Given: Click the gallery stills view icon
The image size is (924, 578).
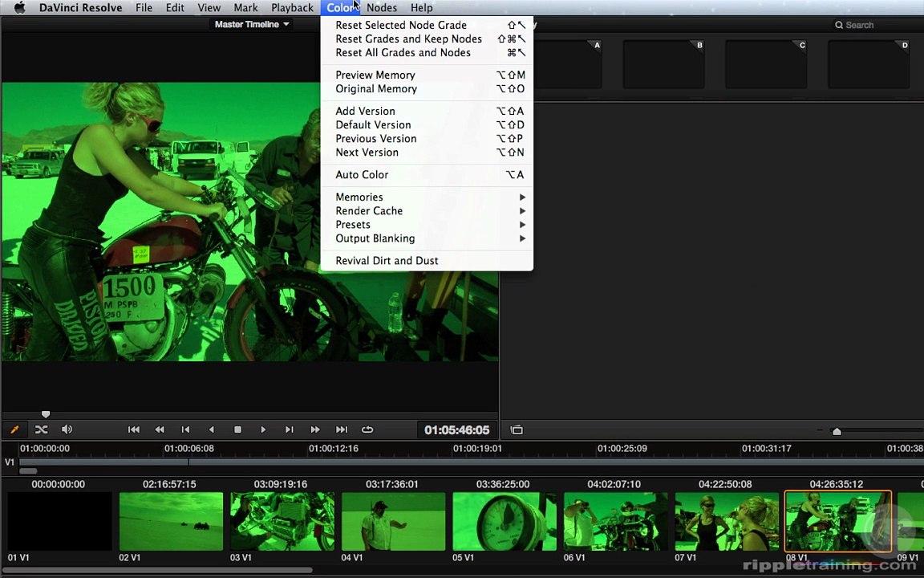Looking at the screenshot, I should [517, 429].
